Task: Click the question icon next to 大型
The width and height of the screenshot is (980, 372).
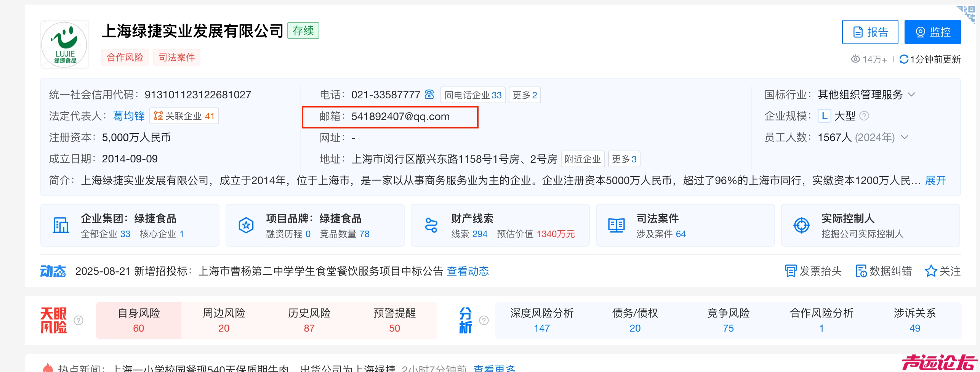Action: coord(864,116)
